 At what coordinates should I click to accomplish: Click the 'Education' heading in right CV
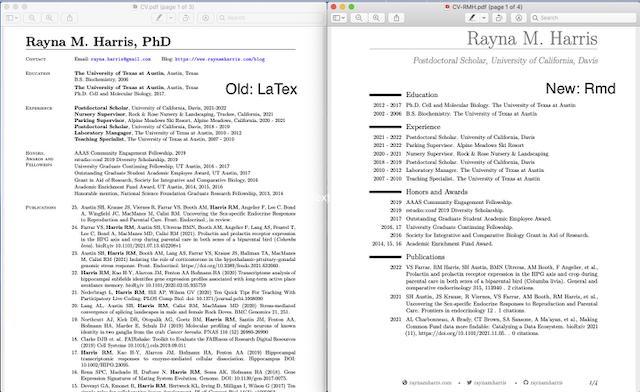tap(422, 95)
